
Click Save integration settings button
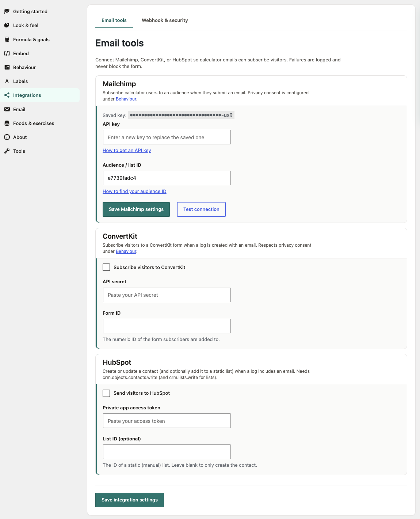point(130,500)
